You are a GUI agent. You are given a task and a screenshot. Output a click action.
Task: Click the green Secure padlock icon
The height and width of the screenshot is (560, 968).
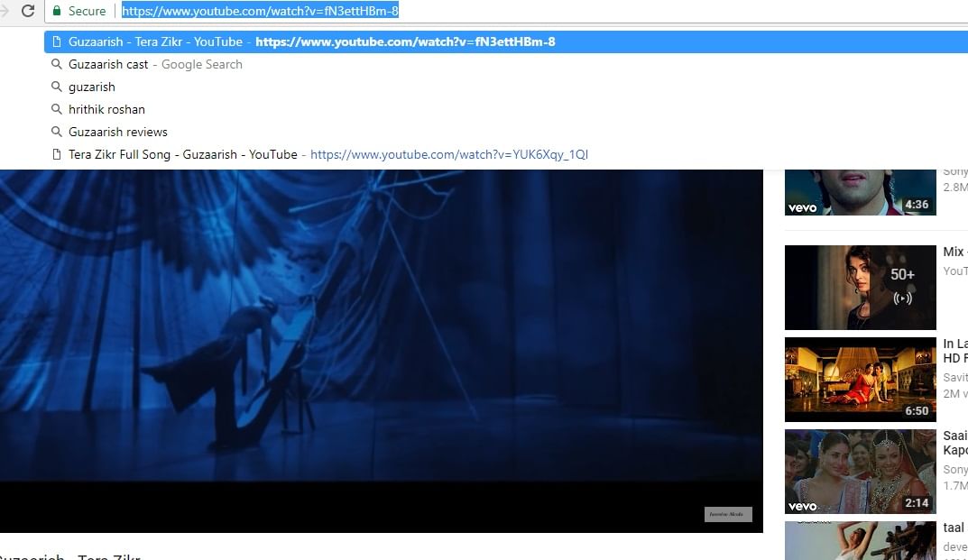point(57,11)
